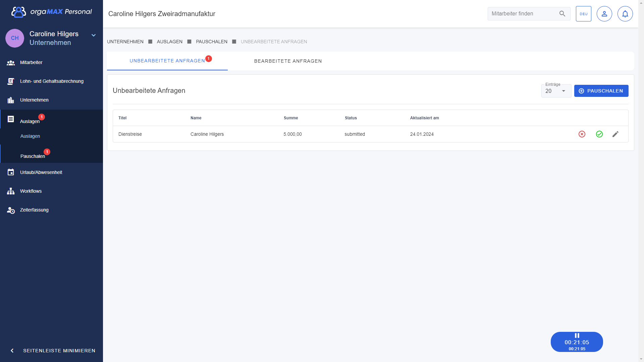
Task: Expand the Caroline Hilgers account chevron
Action: [x=94, y=35]
